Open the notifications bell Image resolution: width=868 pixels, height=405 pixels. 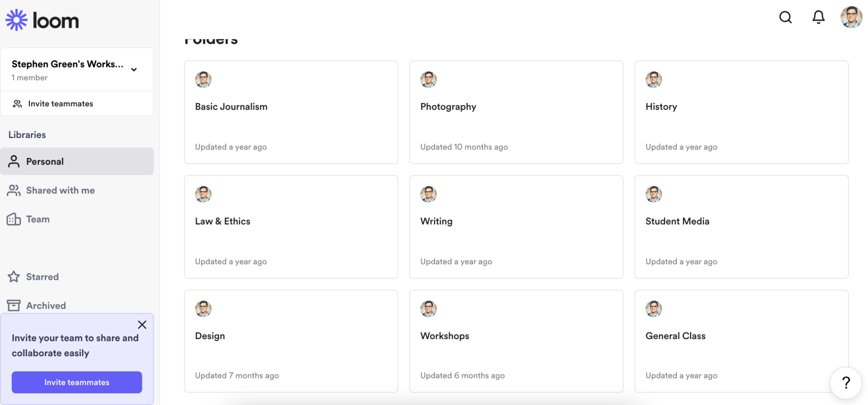pos(818,18)
